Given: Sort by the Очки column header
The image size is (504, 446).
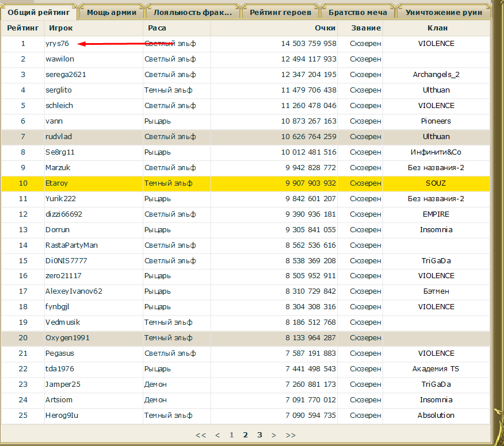Looking at the screenshot, I should pyautogui.click(x=325, y=28).
